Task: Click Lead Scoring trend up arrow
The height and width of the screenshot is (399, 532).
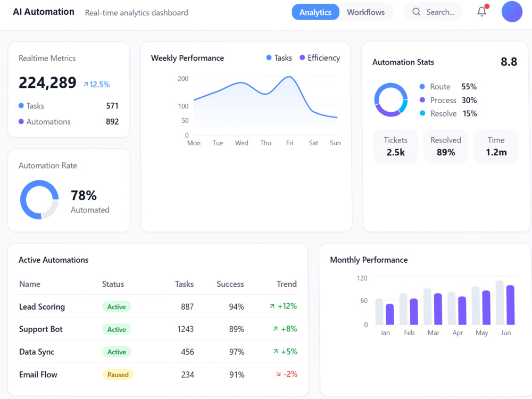Action: coord(272,306)
